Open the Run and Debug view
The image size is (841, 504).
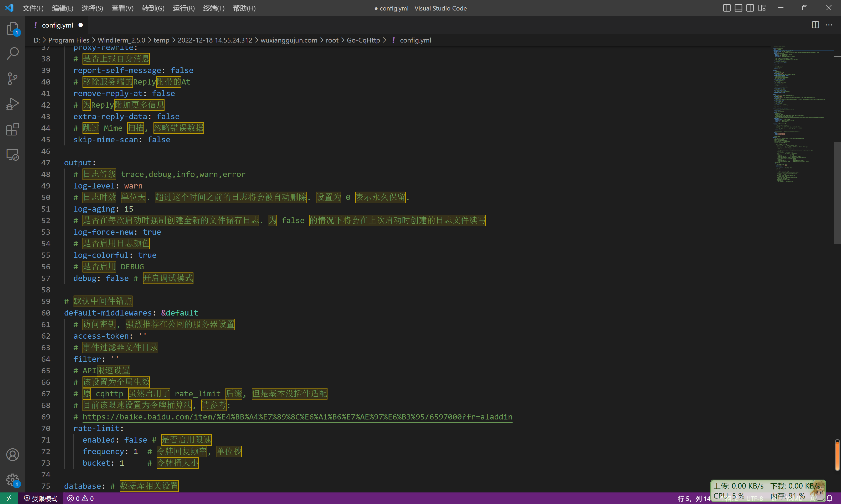click(x=12, y=104)
